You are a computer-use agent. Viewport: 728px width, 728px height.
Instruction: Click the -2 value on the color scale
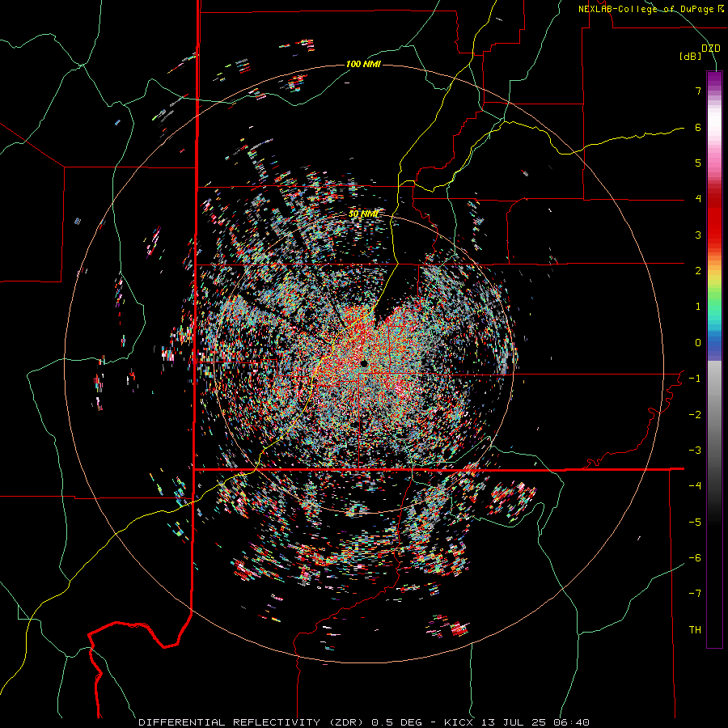pos(695,415)
